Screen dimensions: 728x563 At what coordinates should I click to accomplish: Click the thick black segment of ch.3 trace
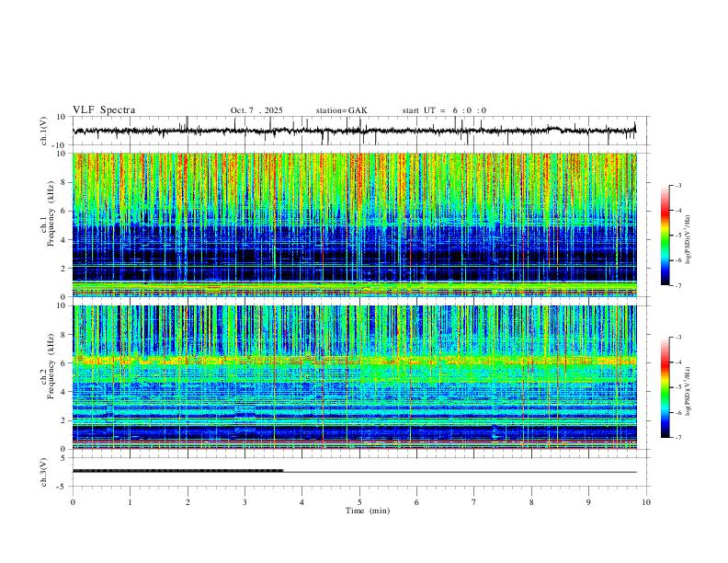[177, 471]
